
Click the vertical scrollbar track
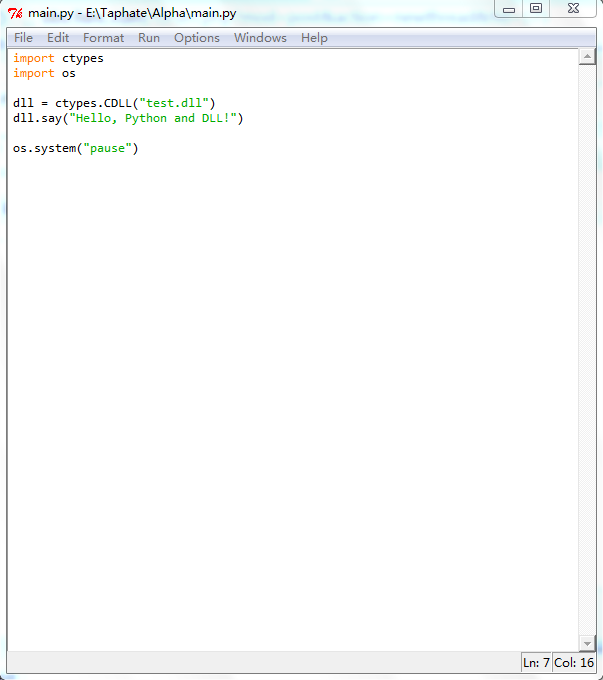point(587,350)
